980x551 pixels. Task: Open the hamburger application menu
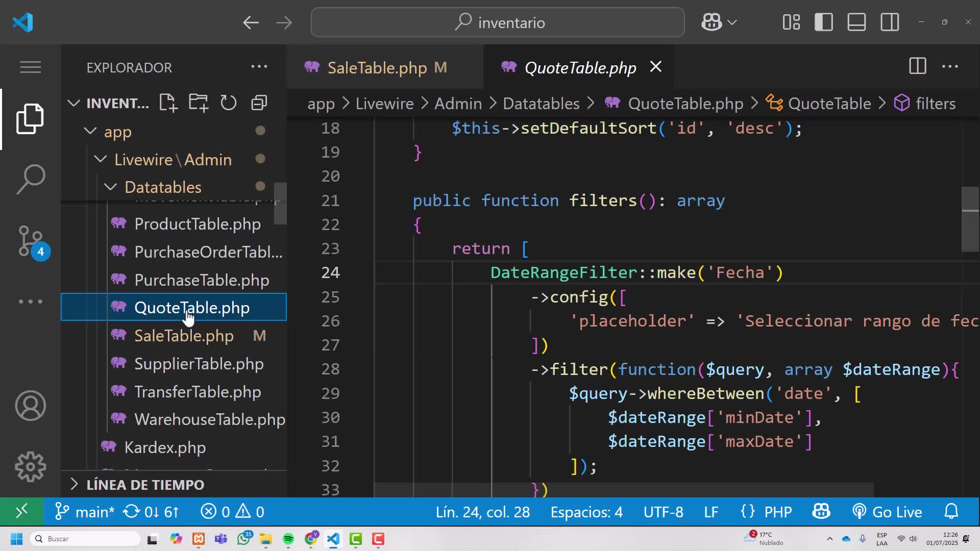point(30,67)
